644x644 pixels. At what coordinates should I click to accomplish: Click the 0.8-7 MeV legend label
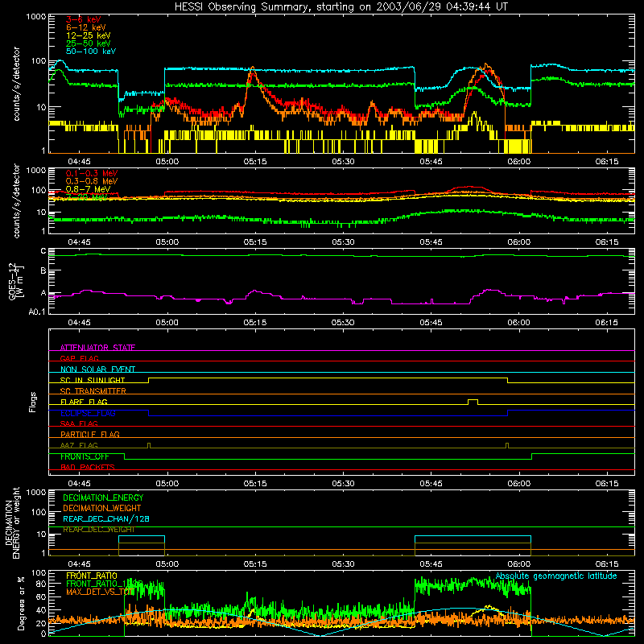pyautogui.click(x=88, y=189)
